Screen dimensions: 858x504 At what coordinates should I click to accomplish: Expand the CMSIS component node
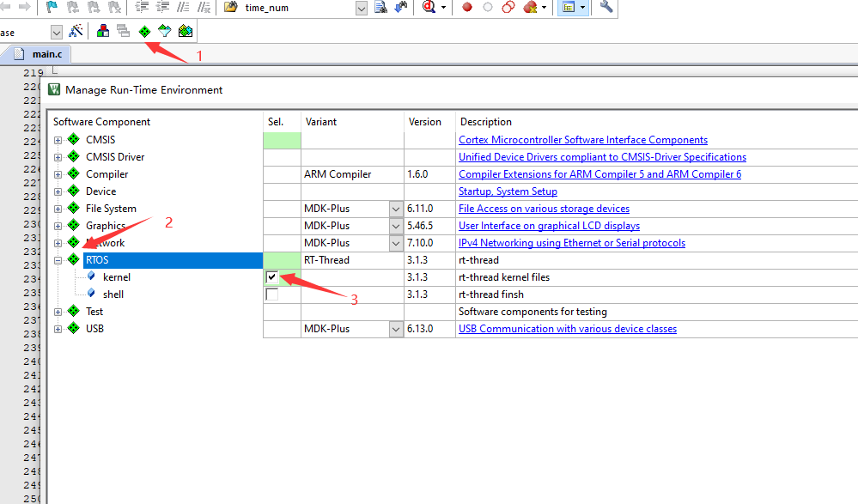[58, 140]
